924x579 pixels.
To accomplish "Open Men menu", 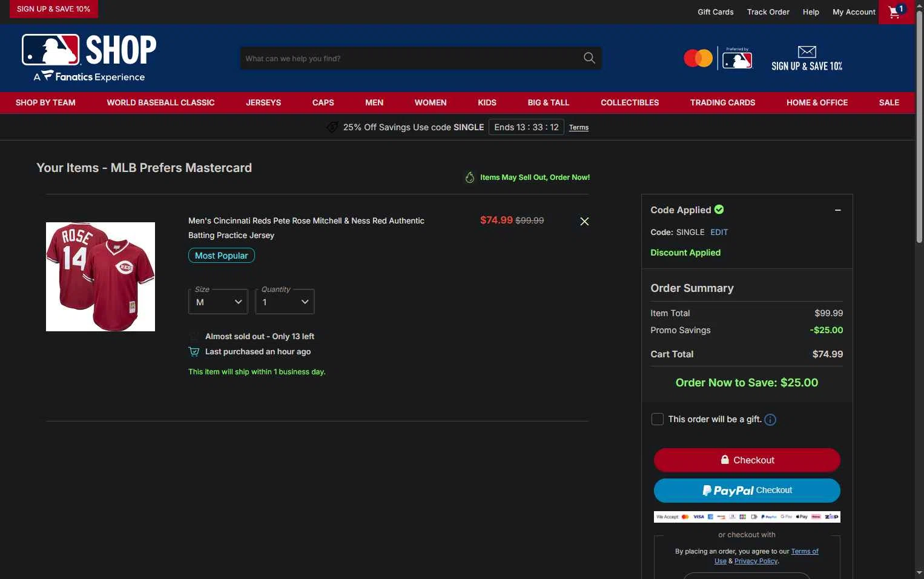I will point(374,103).
